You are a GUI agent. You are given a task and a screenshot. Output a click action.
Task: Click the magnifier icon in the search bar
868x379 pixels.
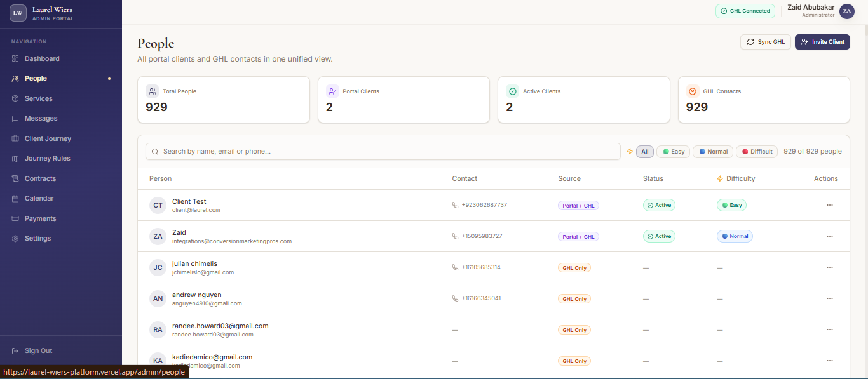(155, 151)
